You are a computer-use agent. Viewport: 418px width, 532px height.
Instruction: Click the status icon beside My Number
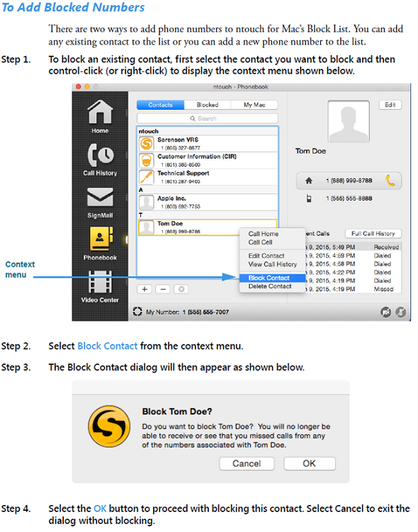tap(137, 312)
